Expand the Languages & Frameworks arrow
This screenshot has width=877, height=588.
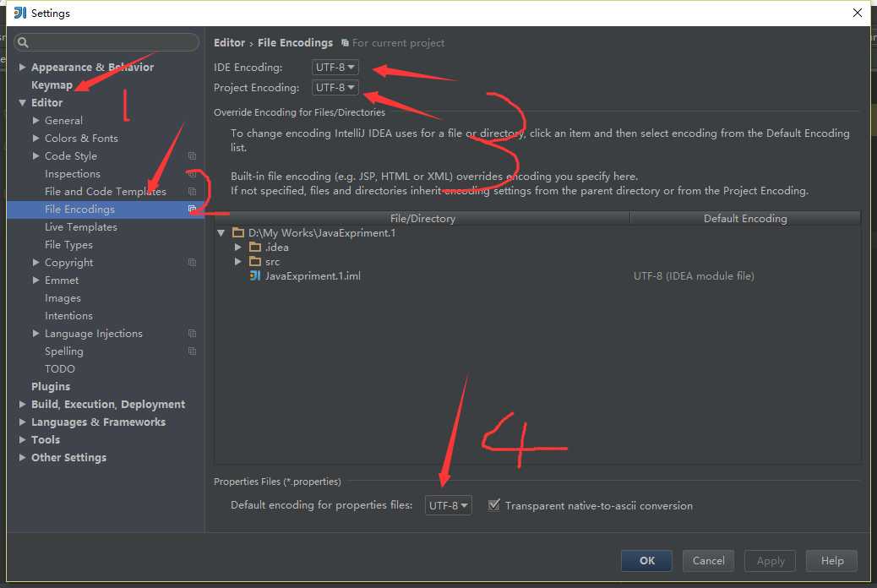coord(22,422)
